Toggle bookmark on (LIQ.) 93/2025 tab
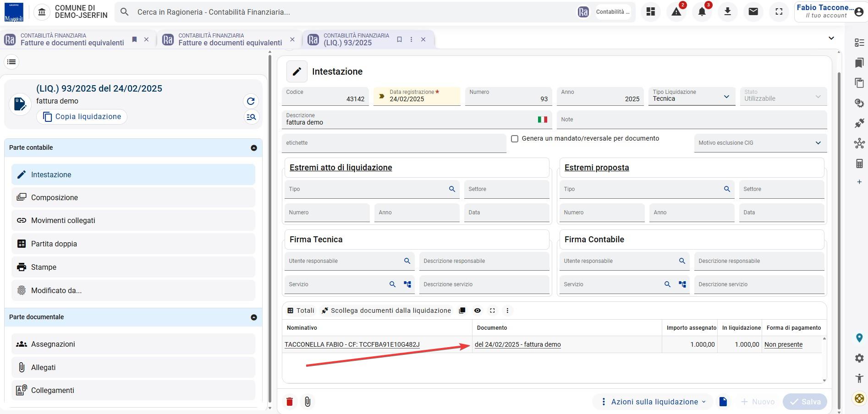The height and width of the screenshot is (414, 868). [399, 39]
